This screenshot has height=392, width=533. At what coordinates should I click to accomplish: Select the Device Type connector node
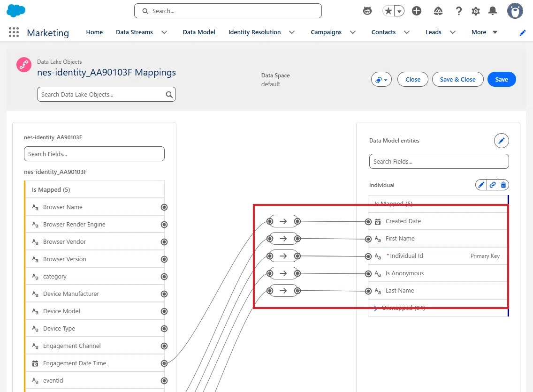[x=164, y=329]
